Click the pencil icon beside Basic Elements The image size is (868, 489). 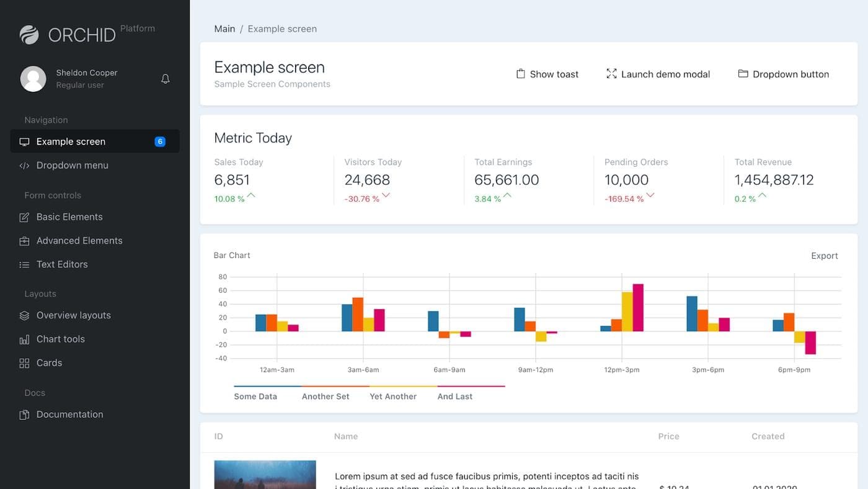(24, 217)
